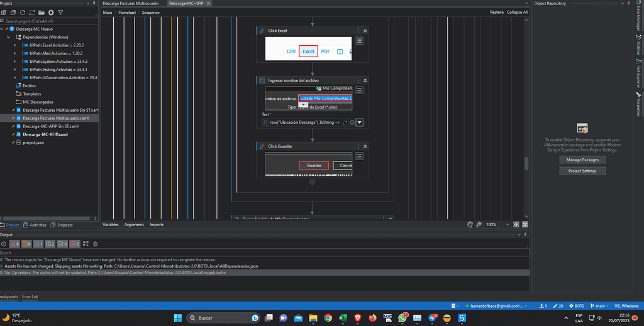Click the filter icon in Project panel
Image resolution: width=644 pixels, height=326 pixels.
coord(61,12)
